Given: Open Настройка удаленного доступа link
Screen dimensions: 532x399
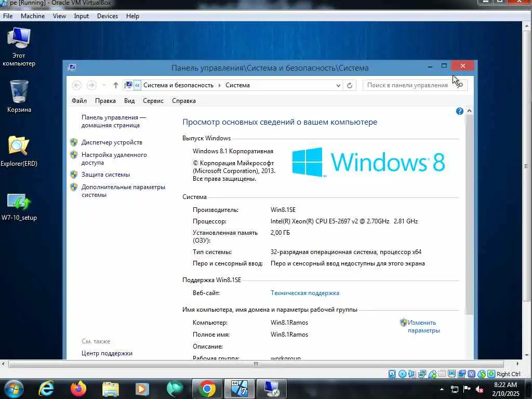Looking at the screenshot, I should pos(114,159).
